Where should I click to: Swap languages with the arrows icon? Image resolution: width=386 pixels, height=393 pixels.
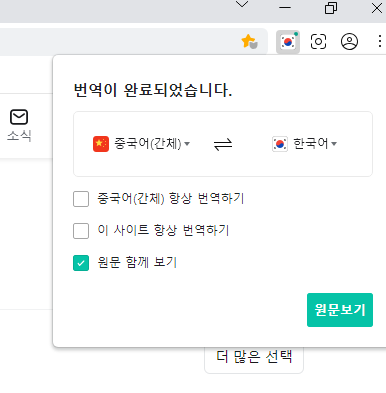click(223, 144)
